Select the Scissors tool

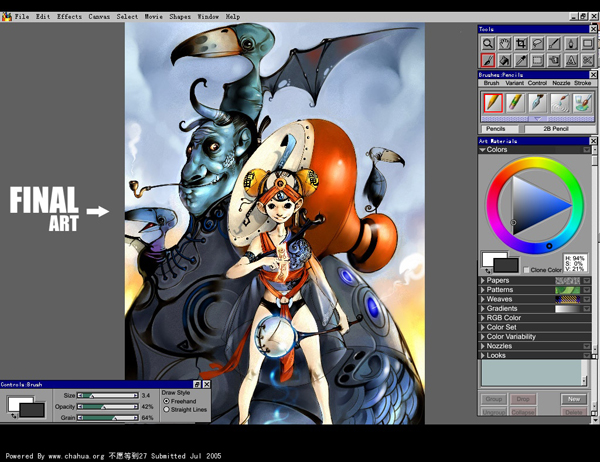point(587,60)
